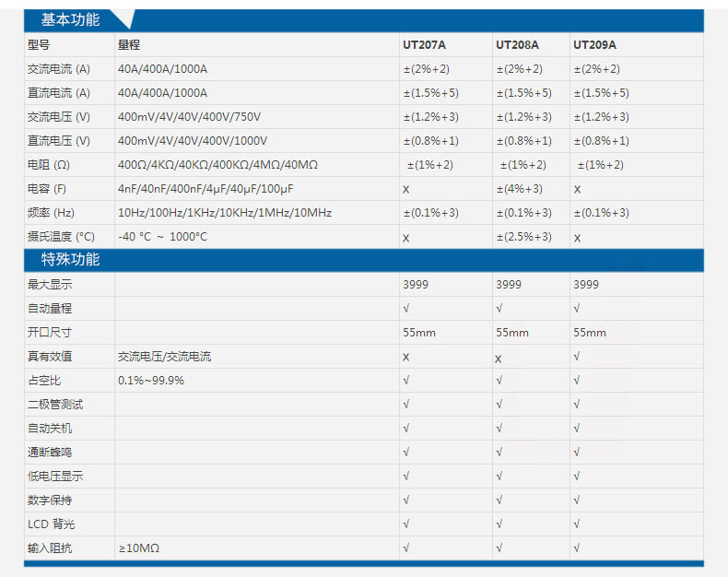
Task: Click the x mark for UT207A capacitance
Action: click(x=406, y=190)
